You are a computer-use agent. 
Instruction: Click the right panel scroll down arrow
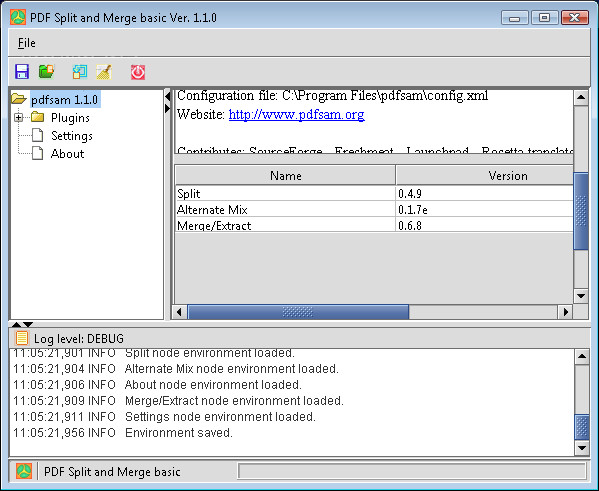pyautogui.click(x=581, y=295)
